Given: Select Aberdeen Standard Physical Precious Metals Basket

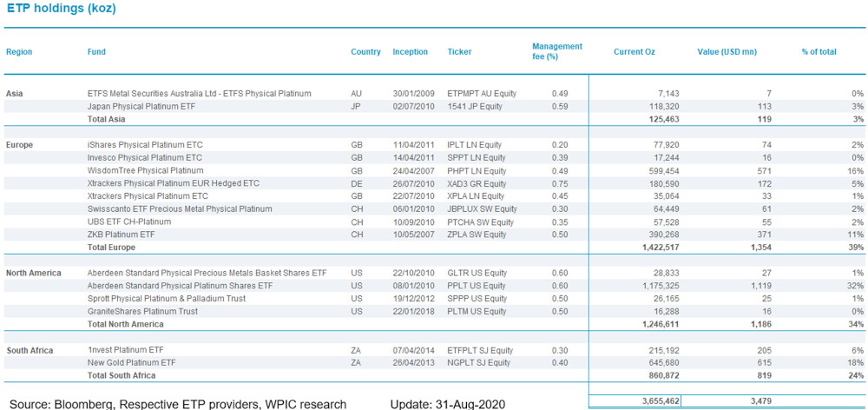Looking at the screenshot, I should (207, 273).
